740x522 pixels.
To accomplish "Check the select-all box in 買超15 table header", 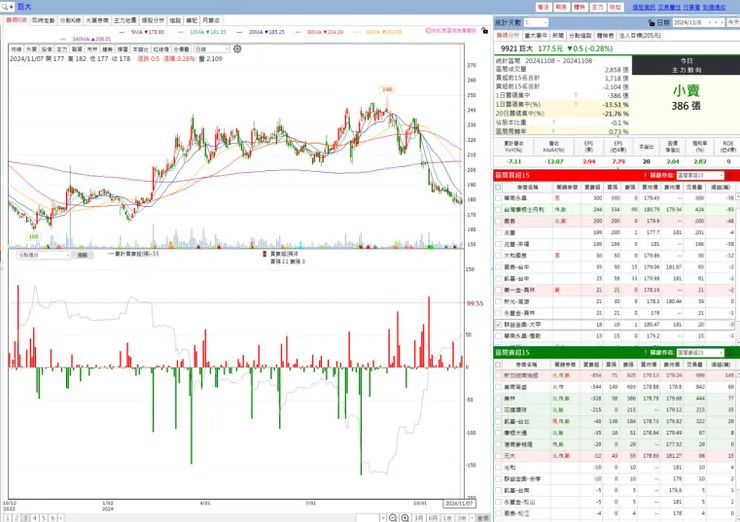I will 498,187.
